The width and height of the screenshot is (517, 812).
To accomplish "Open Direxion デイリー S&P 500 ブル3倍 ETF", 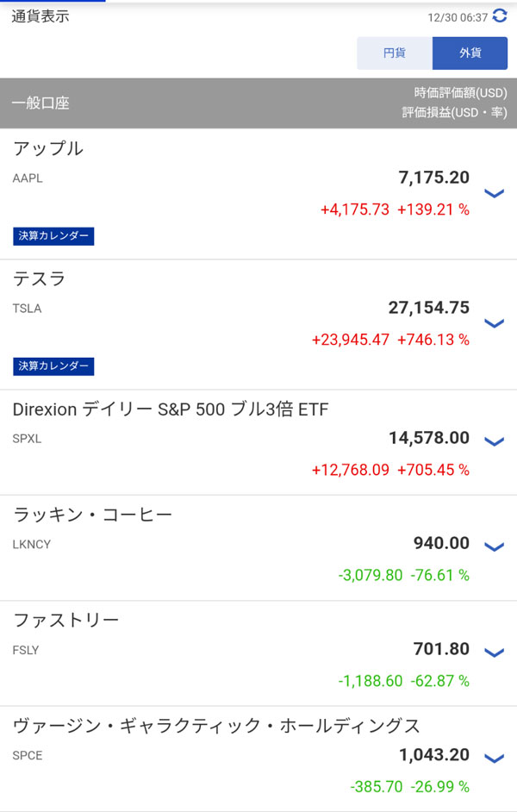I will point(171,410).
